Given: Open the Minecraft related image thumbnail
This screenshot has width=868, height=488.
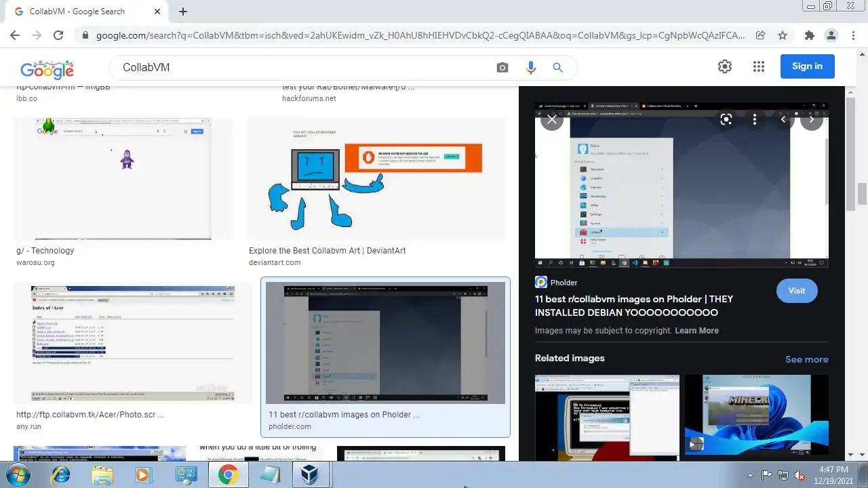Looking at the screenshot, I should [x=757, y=415].
